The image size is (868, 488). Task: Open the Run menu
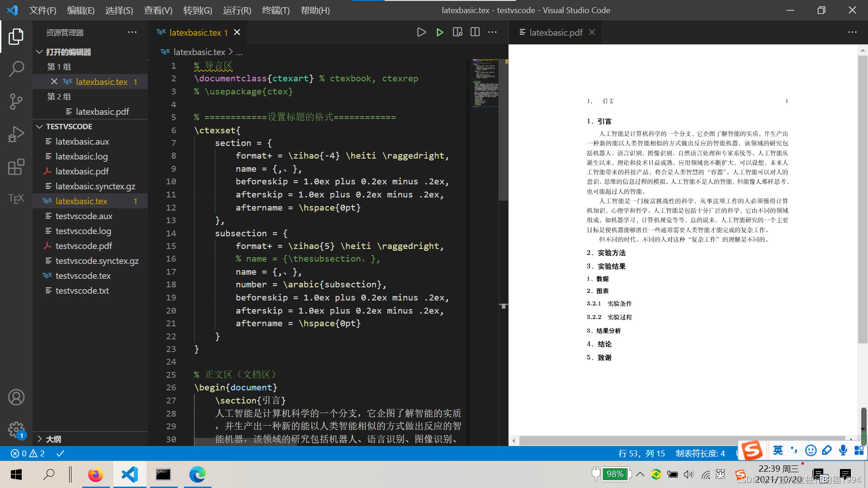click(x=237, y=10)
